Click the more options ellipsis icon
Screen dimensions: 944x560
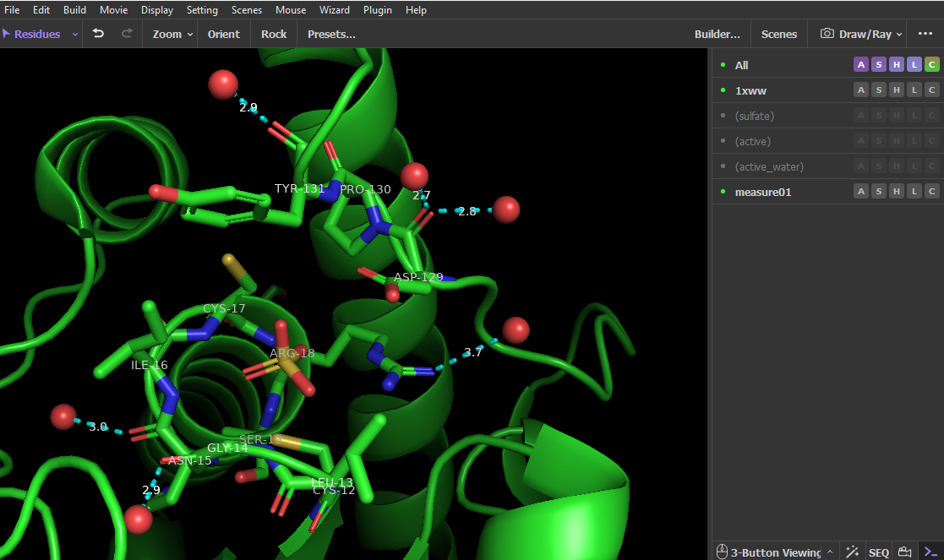pyautogui.click(x=925, y=34)
